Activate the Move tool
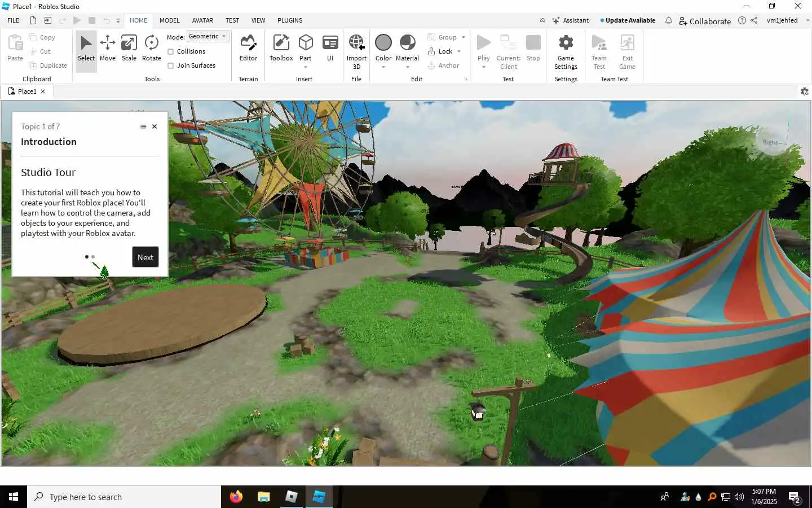Viewport: 812px width, 508px height. pyautogui.click(x=108, y=49)
